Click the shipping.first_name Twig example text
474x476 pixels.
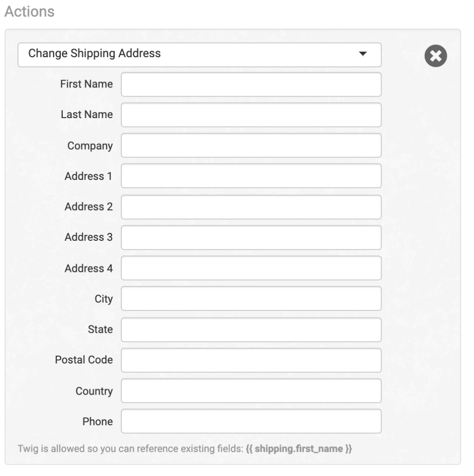click(299, 450)
